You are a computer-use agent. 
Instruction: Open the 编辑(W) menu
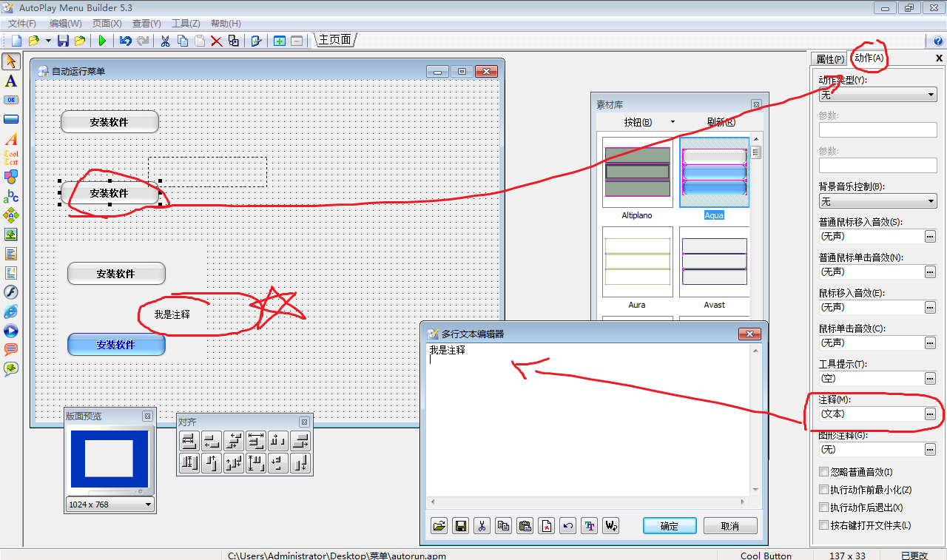(x=65, y=24)
